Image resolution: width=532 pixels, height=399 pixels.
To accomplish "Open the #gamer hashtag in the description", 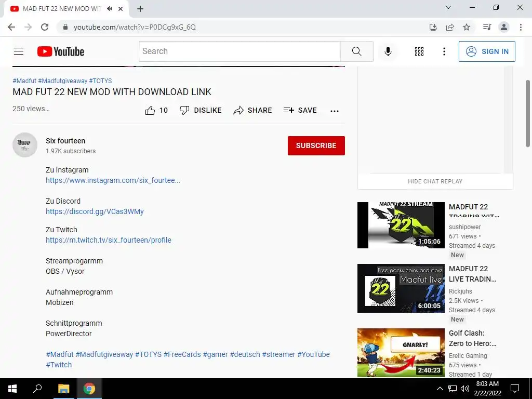I will pyautogui.click(x=215, y=354).
